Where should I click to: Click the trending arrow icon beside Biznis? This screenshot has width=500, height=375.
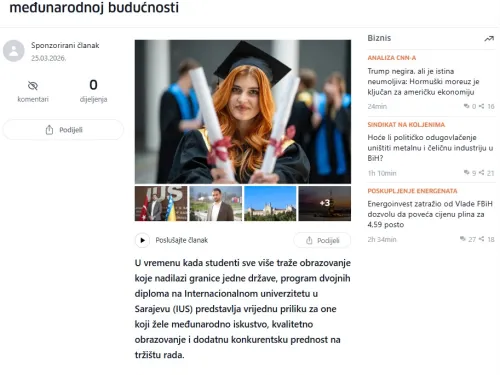[x=489, y=39]
